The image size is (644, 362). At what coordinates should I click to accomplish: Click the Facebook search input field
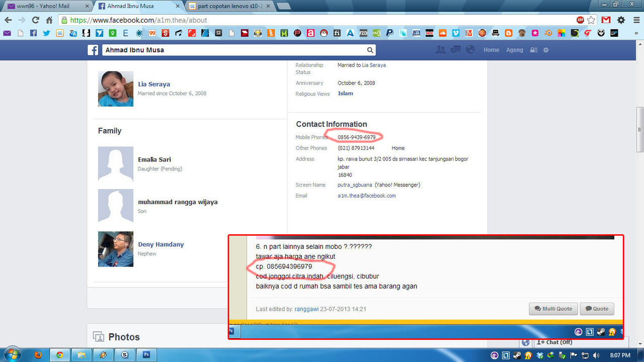234,50
